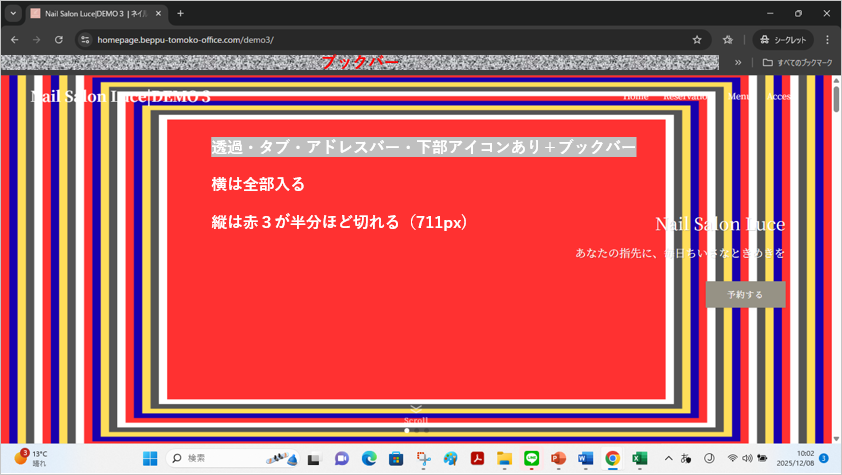
Task: Go back using the browser back arrow
Action: click(x=14, y=40)
